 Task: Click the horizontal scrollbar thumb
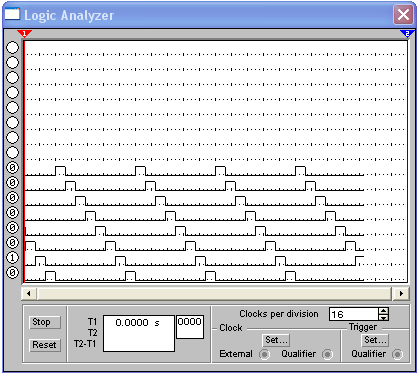pyautogui.click(x=215, y=293)
